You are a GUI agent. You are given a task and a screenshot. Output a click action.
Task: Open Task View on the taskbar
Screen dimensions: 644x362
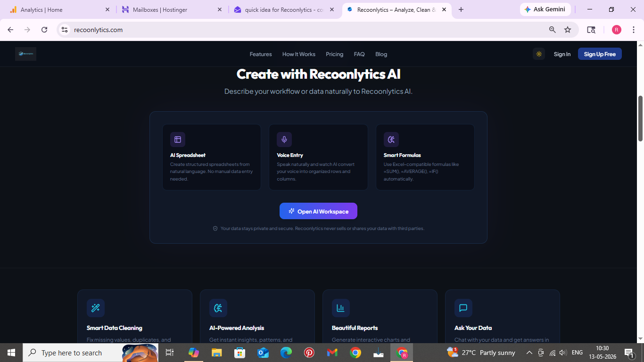click(170, 353)
